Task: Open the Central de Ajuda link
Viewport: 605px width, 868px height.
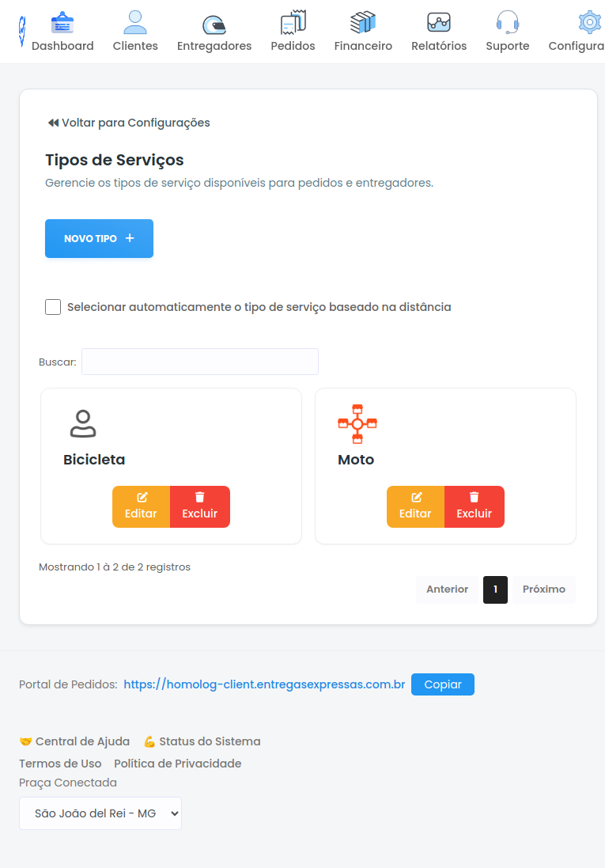Action: [75, 741]
